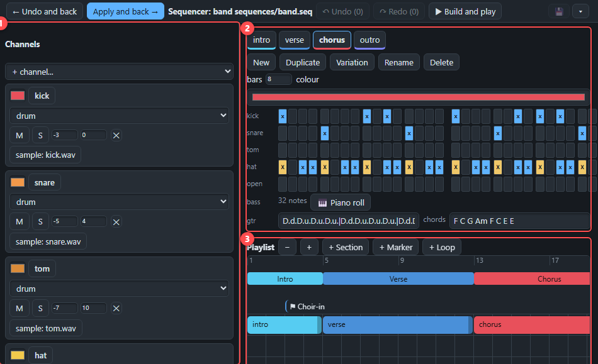598x364 pixels.
Task: Select the Chorus section block
Action: point(532,279)
